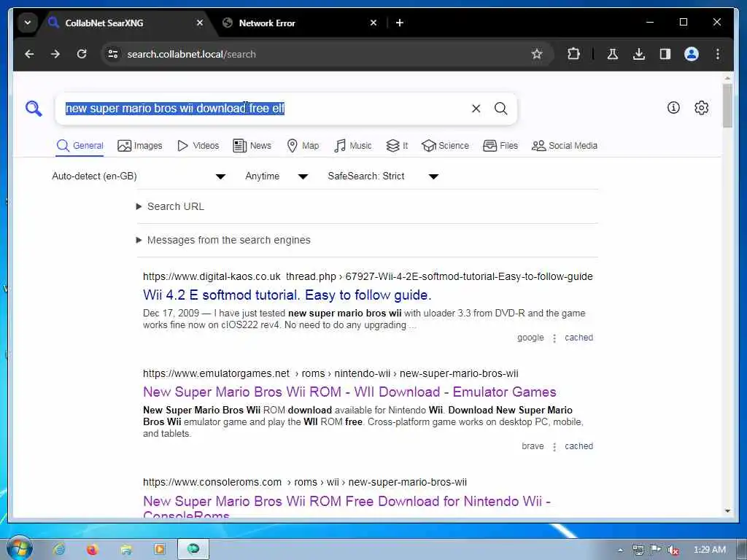Click the emulatorgames.net result URL
The height and width of the screenshot is (560, 747).
330,374
